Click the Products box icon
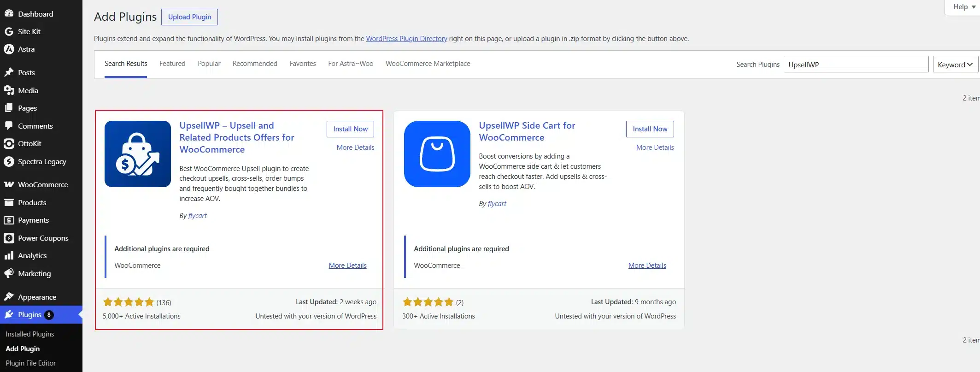This screenshot has width=980, height=372. click(9, 202)
